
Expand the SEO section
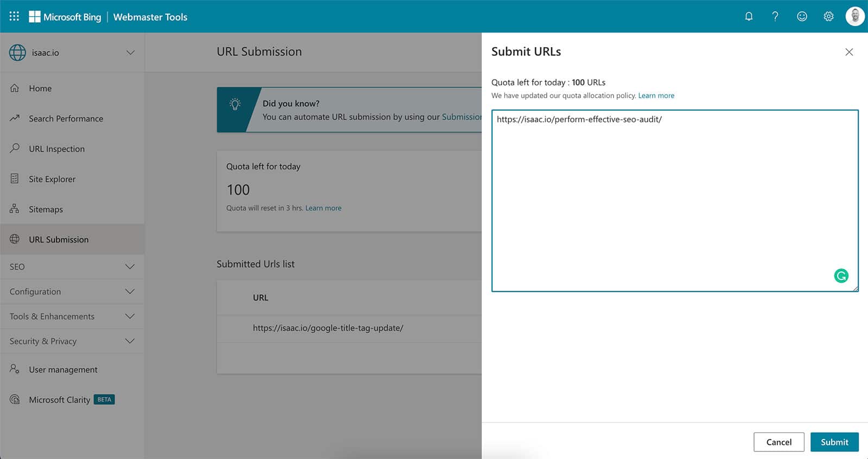(x=72, y=266)
